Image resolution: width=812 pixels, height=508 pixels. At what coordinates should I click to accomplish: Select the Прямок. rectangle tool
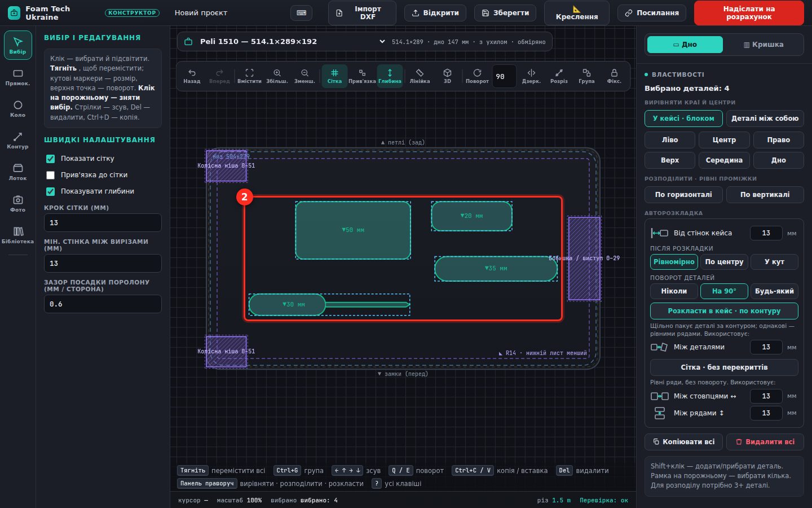click(17, 77)
